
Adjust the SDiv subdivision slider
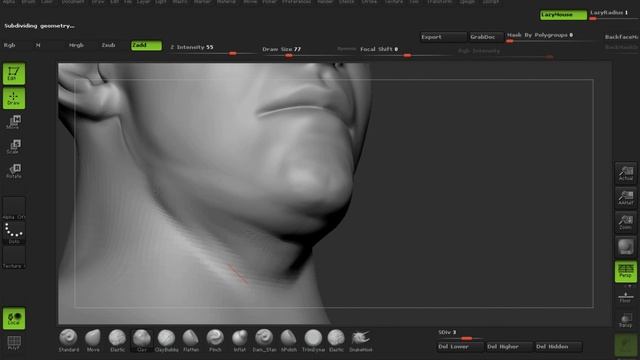click(460, 335)
